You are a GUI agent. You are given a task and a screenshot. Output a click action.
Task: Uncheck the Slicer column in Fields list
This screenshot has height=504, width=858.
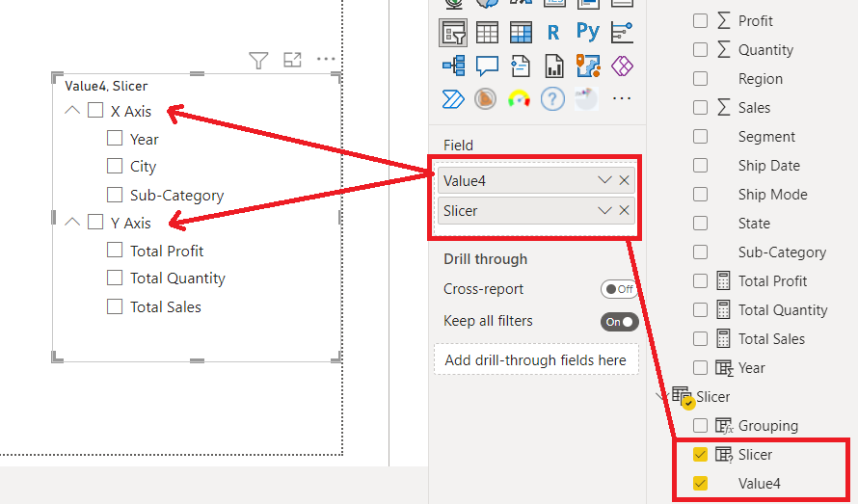pyautogui.click(x=701, y=454)
